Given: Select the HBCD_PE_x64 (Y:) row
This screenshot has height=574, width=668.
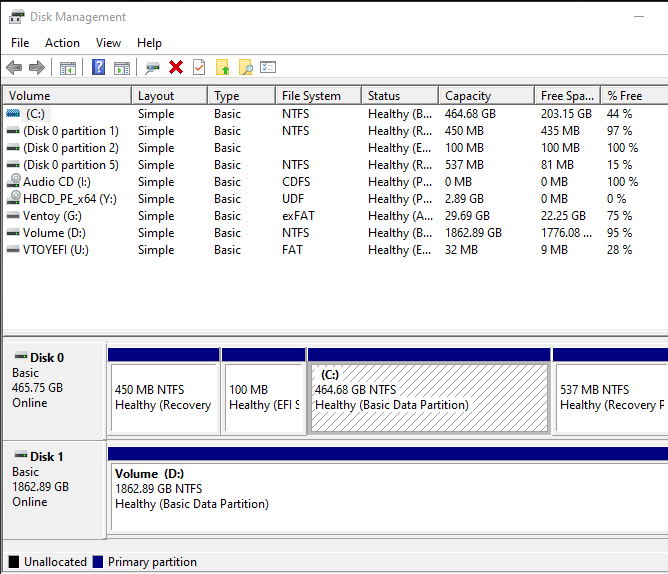Looking at the screenshot, I should tap(336, 199).
